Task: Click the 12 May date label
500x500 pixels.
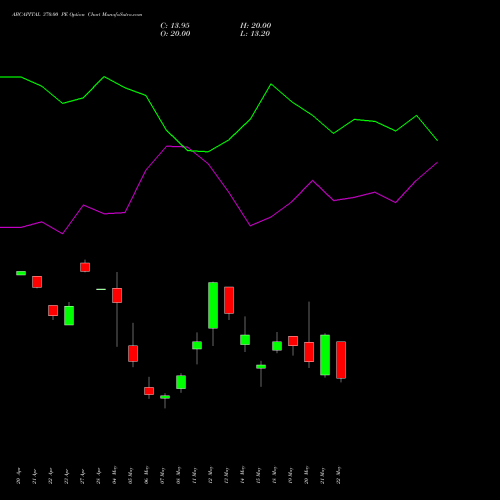Action: click(210, 475)
